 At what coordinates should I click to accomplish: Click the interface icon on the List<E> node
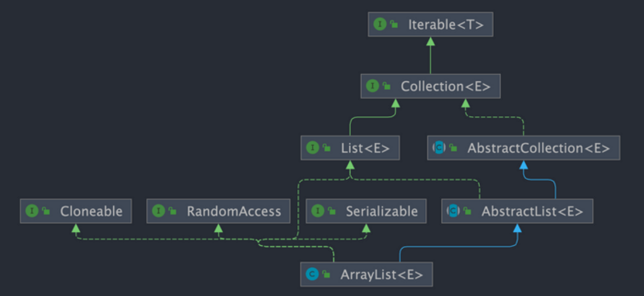point(312,148)
